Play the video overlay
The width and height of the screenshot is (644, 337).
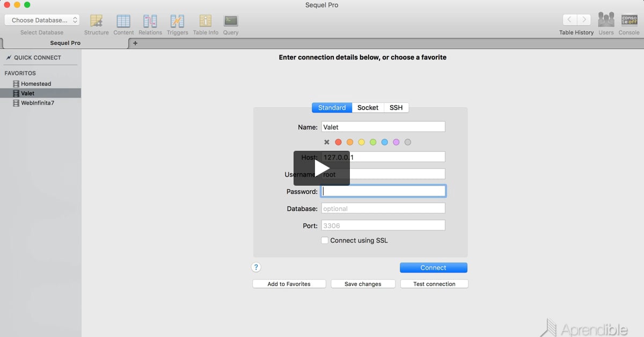point(321,168)
